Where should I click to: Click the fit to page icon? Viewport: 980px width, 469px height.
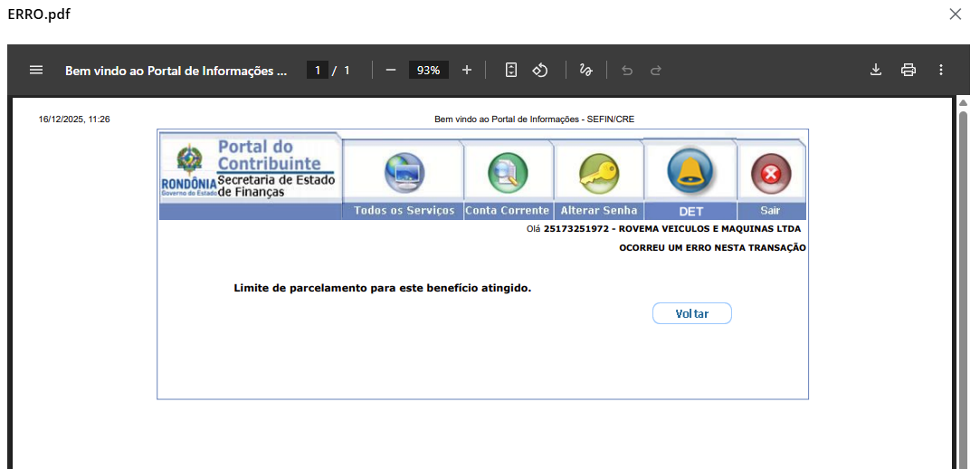511,70
